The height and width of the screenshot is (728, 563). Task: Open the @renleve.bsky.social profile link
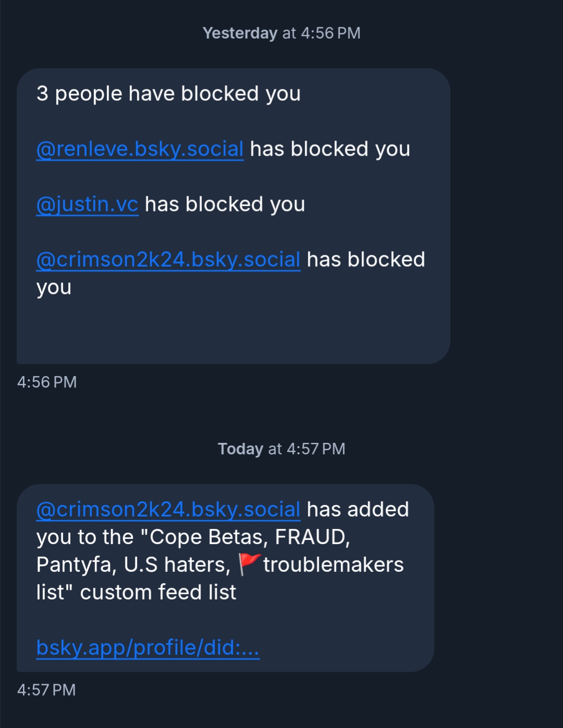tap(140, 149)
